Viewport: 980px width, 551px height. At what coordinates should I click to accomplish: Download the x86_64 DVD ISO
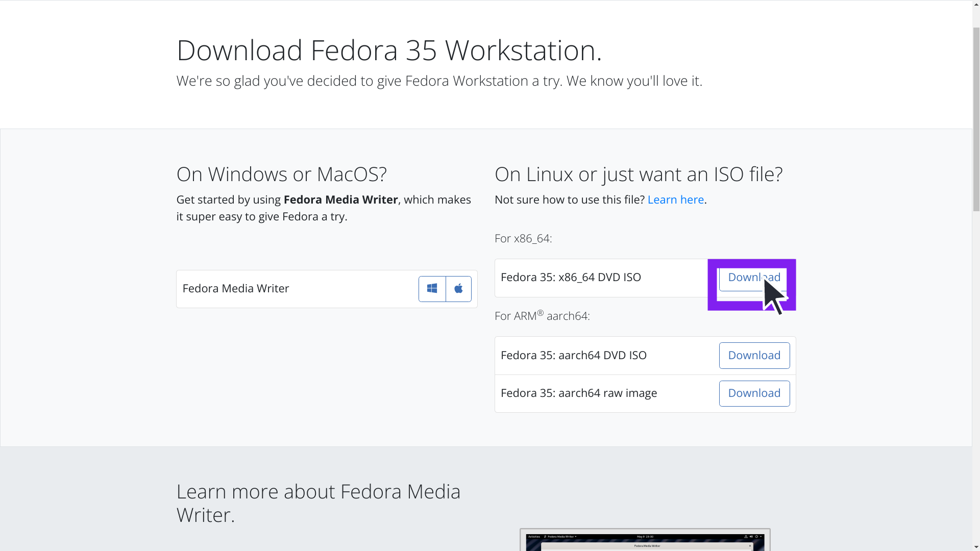(x=754, y=278)
